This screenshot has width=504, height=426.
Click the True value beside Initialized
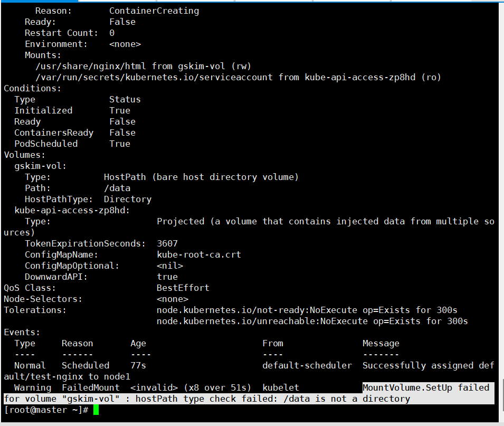[120, 111]
